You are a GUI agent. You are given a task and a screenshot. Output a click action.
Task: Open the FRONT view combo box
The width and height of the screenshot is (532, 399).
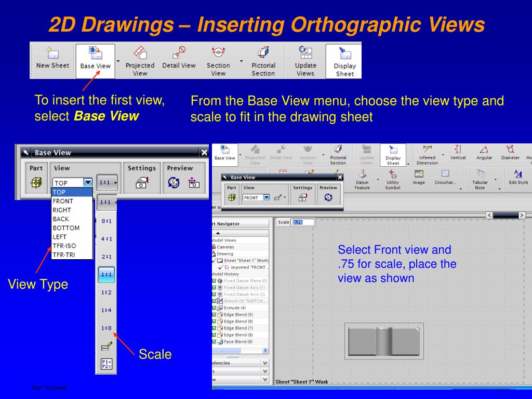(256, 197)
